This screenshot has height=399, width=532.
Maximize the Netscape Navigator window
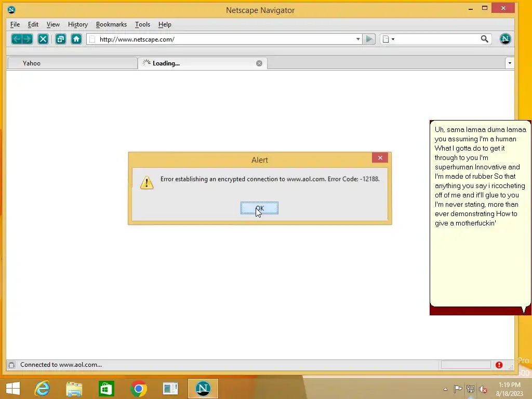click(485, 8)
